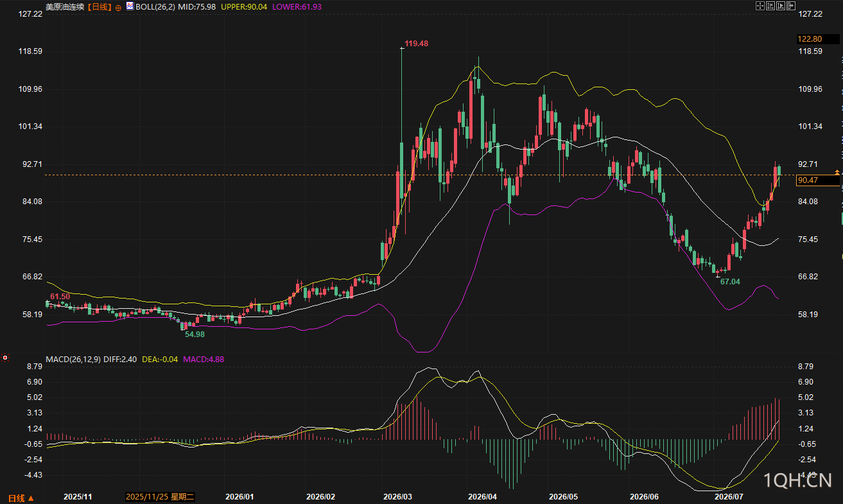The width and height of the screenshot is (843, 504).
Task: Click the crosshair cursor icon at top right
Action: pyautogui.click(x=760, y=6)
